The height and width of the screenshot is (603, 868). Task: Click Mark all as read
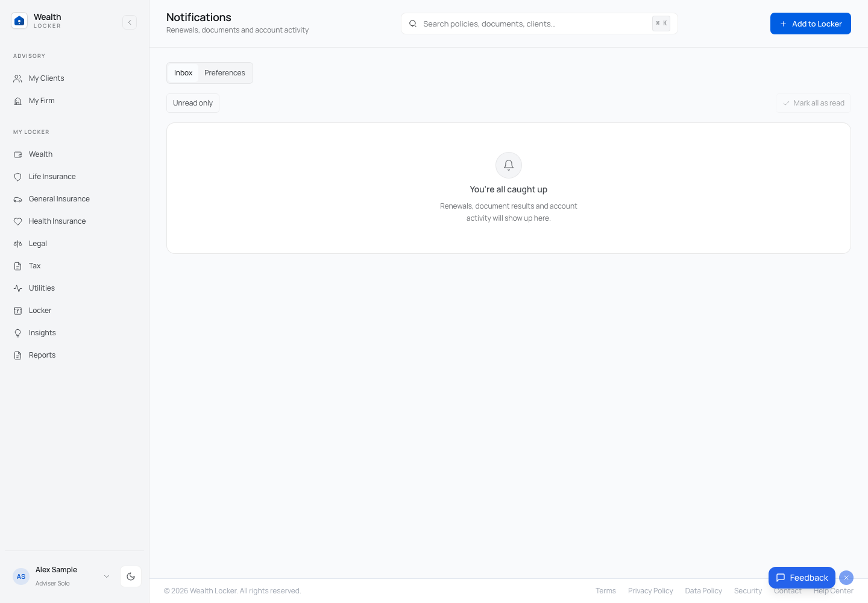(x=813, y=103)
